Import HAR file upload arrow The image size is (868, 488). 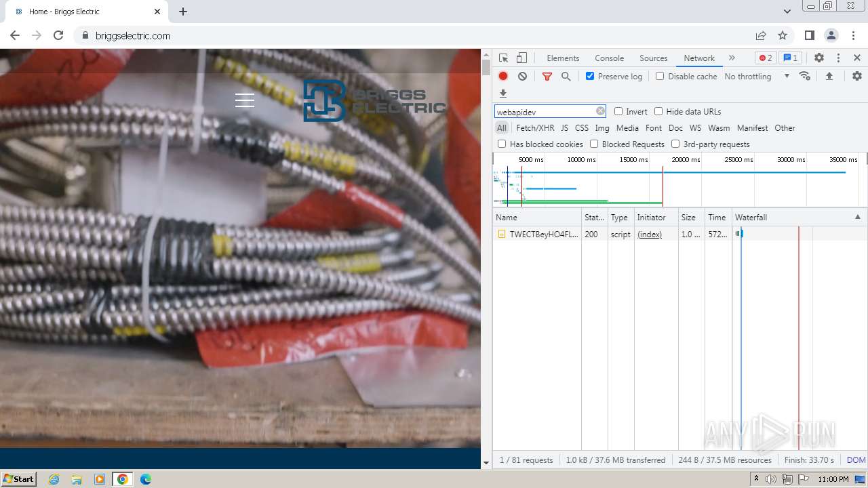click(x=829, y=76)
